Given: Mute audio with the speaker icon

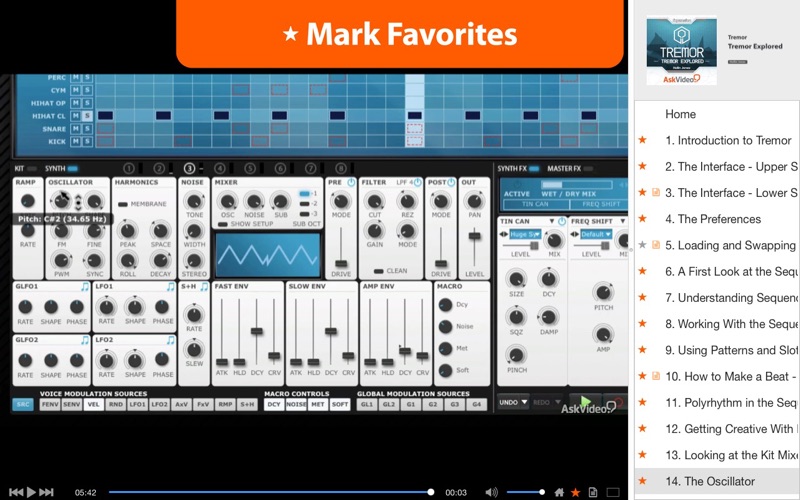Looking at the screenshot, I should [x=491, y=492].
